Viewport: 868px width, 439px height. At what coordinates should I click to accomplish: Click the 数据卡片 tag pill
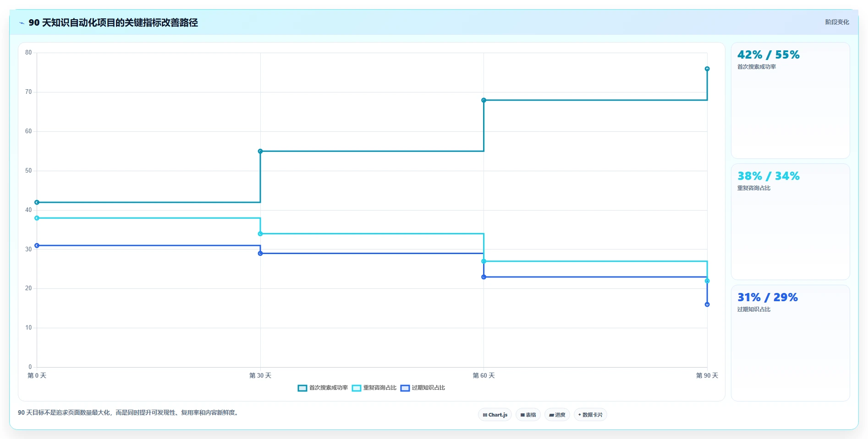590,415
